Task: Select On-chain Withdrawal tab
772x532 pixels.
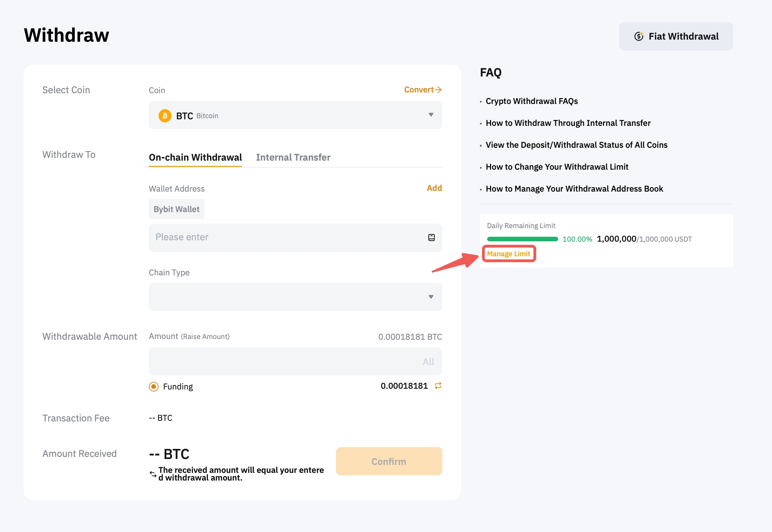Action: (195, 158)
